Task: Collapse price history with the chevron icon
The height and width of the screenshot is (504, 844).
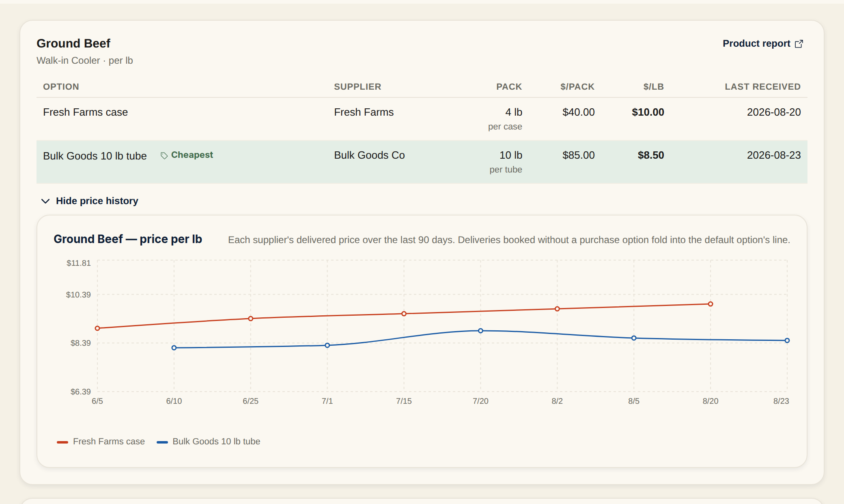Action: [x=45, y=201]
